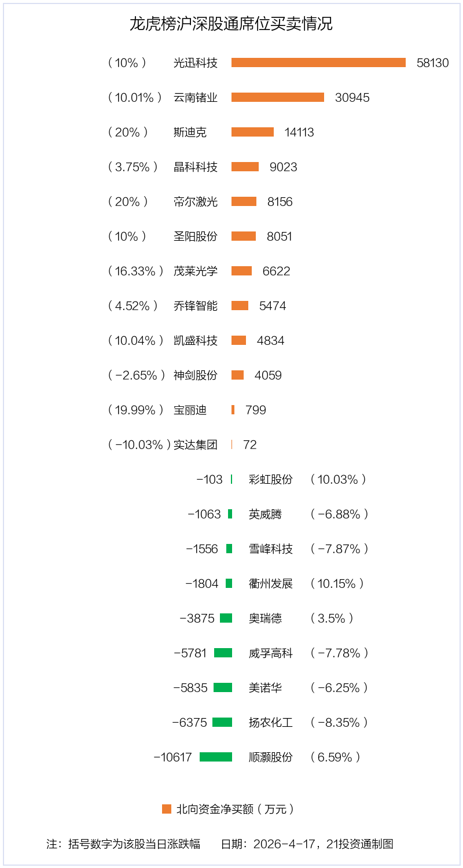Click the 光迅科技 orange bar

tap(318, 62)
